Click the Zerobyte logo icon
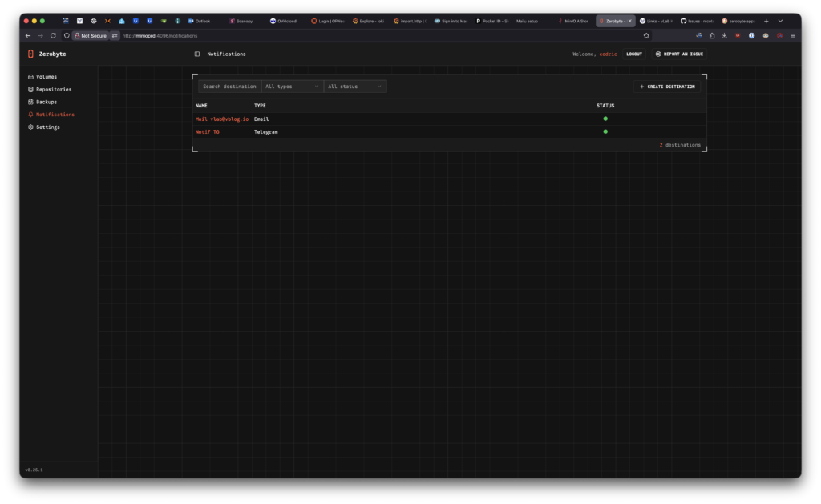 click(30, 54)
